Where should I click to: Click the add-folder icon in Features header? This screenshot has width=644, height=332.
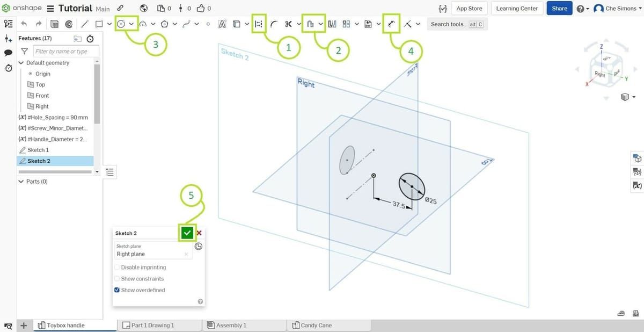(x=77, y=39)
